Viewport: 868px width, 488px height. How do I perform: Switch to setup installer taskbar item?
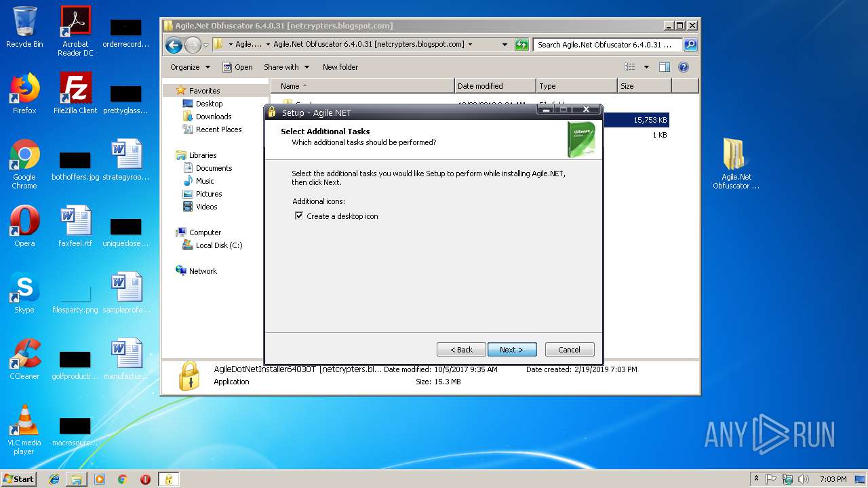pyautogui.click(x=168, y=479)
